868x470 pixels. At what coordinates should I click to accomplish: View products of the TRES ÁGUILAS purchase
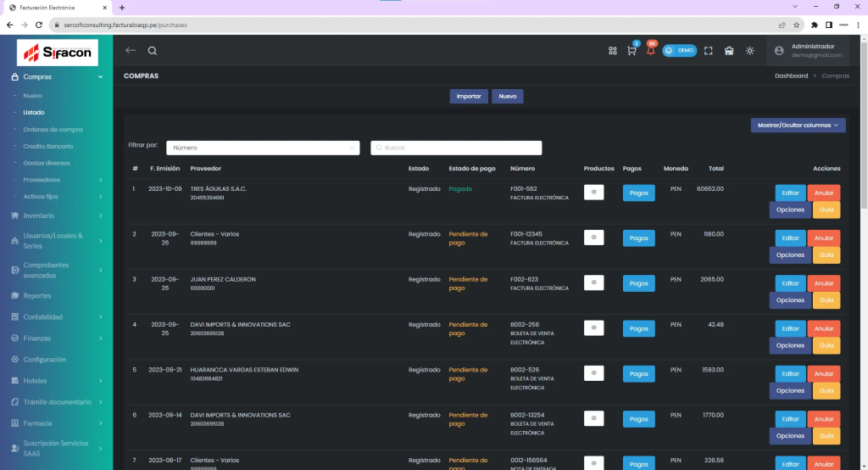pos(593,193)
